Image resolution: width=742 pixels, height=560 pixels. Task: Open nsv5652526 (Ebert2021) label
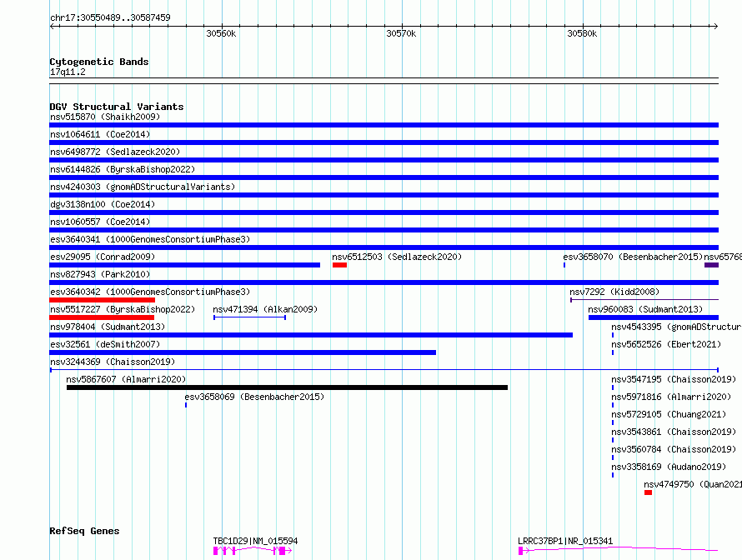coord(666,344)
